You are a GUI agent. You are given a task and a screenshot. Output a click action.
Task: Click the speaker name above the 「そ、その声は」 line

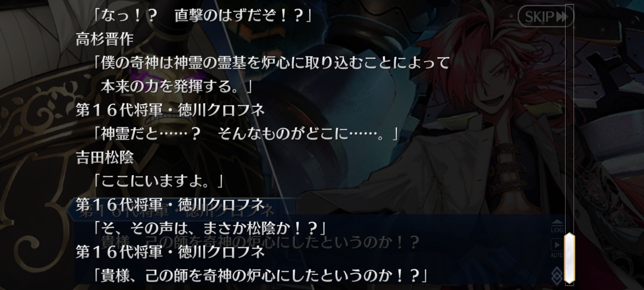click(x=170, y=205)
